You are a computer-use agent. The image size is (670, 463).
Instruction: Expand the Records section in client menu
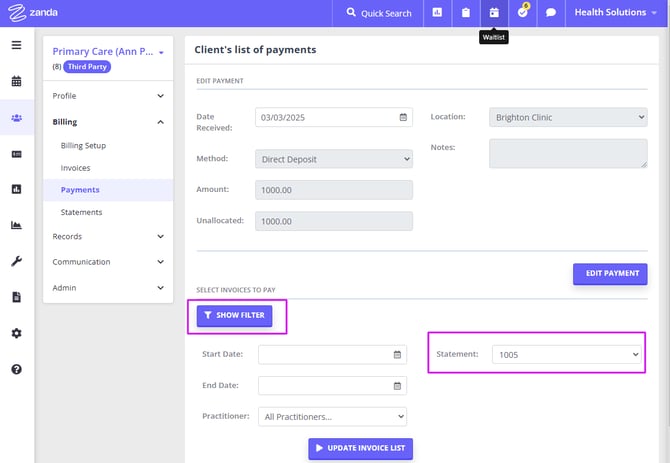pos(108,237)
